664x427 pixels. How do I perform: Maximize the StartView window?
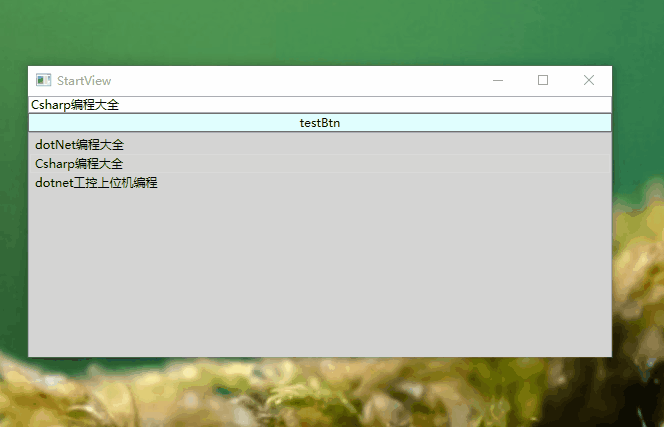pos(543,80)
